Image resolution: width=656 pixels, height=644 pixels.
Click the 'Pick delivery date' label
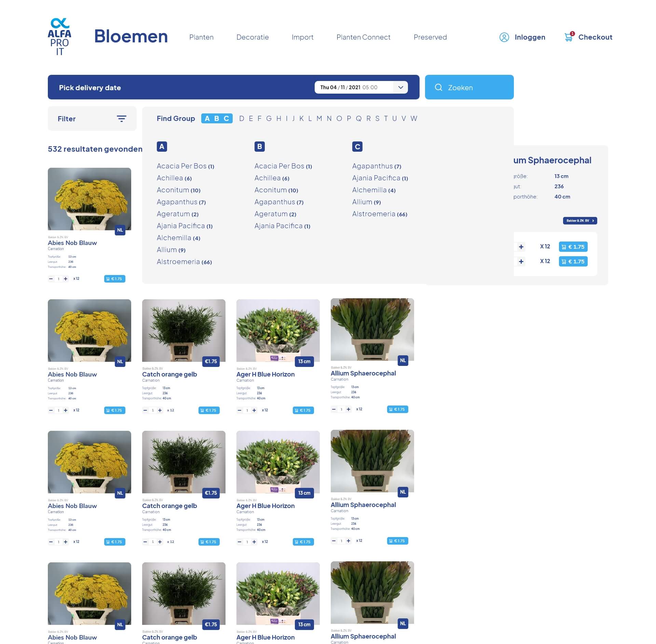[x=90, y=87]
